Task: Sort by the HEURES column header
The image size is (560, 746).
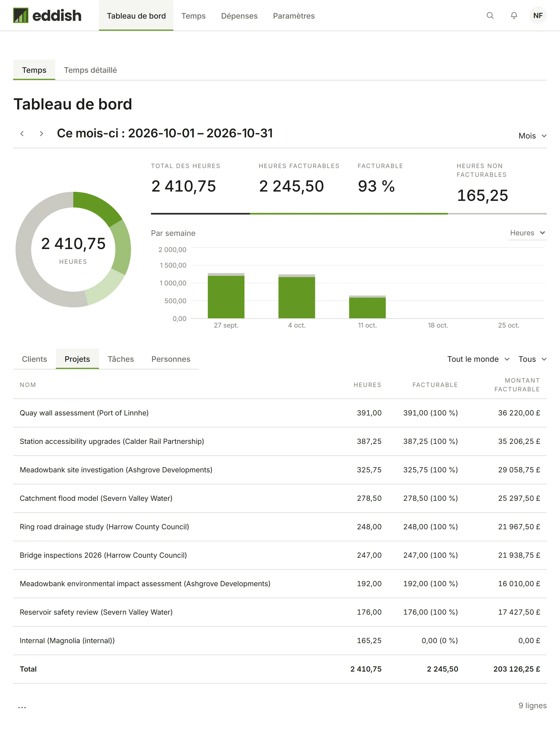Action: pos(367,385)
